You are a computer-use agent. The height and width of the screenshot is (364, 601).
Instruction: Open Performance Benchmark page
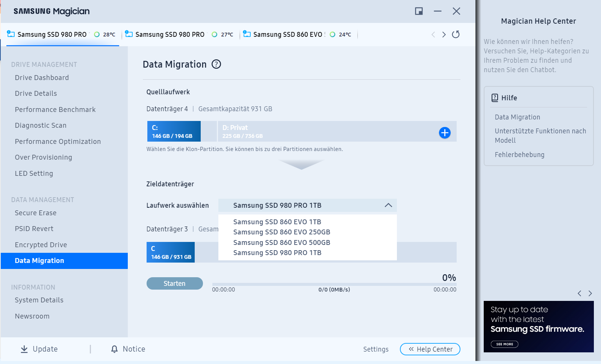click(55, 110)
